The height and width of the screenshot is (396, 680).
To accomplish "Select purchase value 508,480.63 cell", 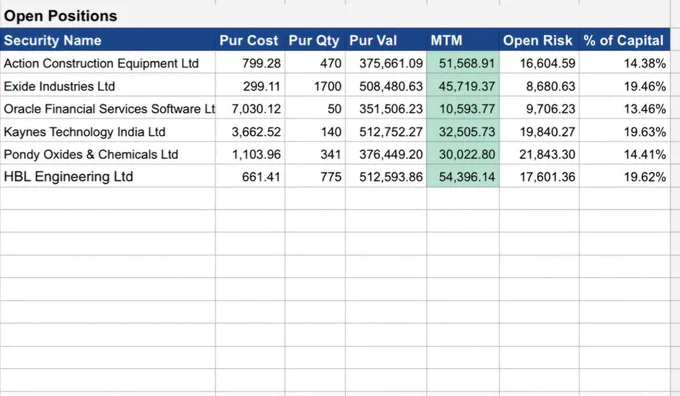I will (x=386, y=86).
